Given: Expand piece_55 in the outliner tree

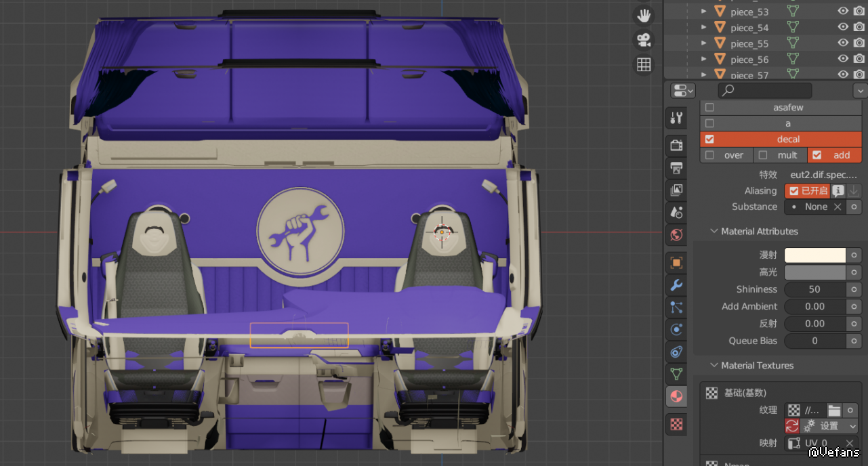Looking at the screenshot, I should click(x=704, y=43).
